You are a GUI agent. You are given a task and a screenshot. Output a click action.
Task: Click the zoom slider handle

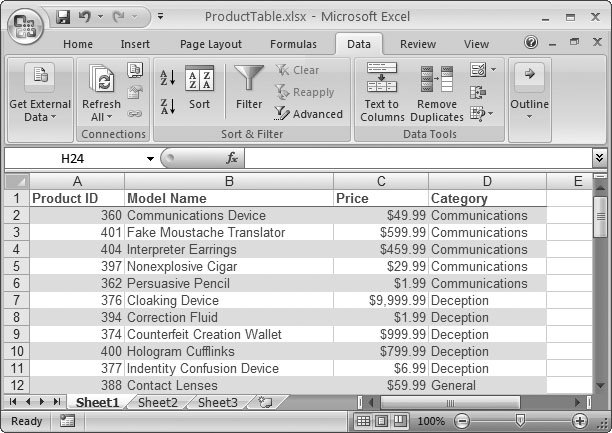click(x=519, y=421)
